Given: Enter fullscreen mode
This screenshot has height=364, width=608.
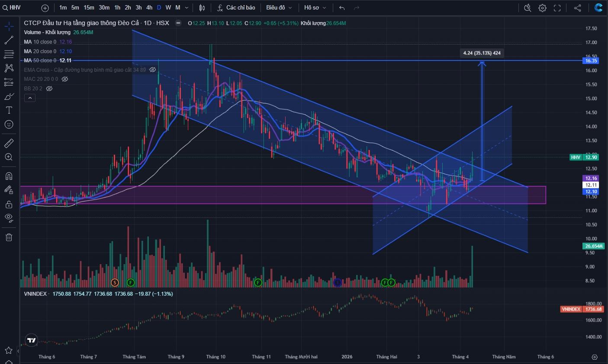Looking at the screenshot, I should point(557,8).
